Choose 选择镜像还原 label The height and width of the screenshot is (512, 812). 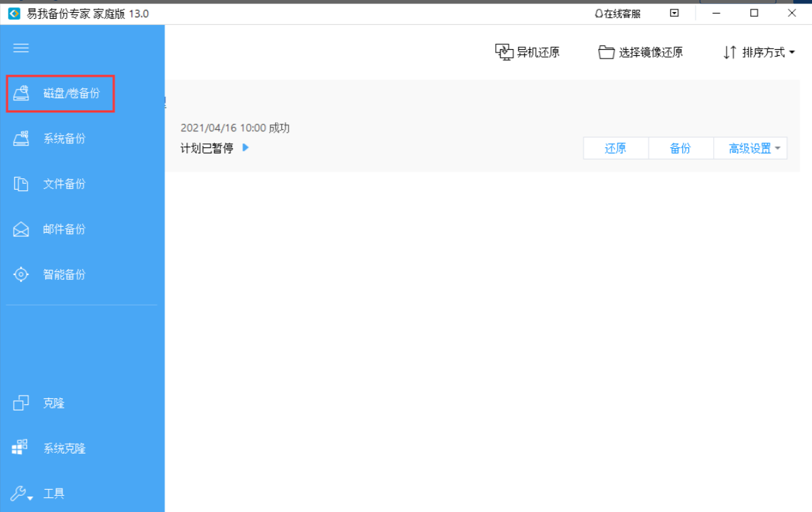pos(651,52)
